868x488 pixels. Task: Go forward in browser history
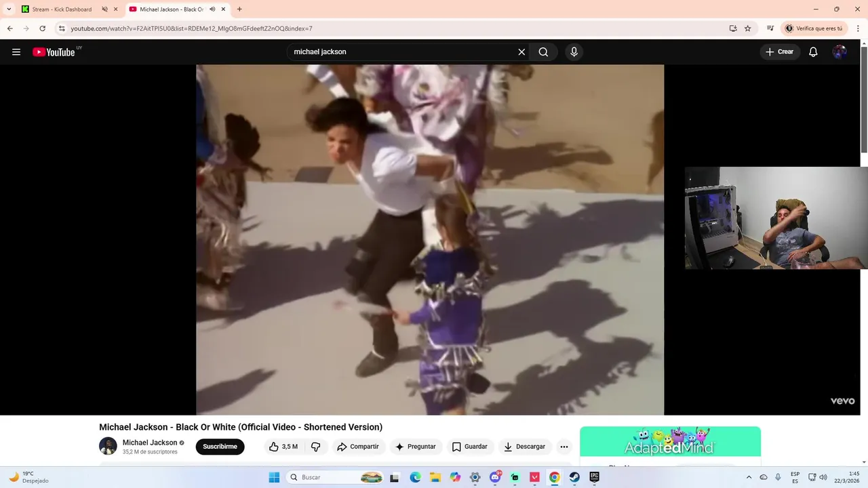point(26,28)
